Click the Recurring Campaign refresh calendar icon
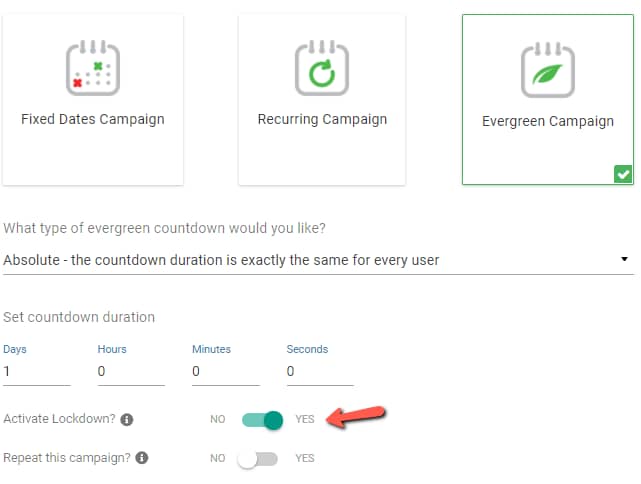This screenshot has height=484, width=641. point(322,68)
